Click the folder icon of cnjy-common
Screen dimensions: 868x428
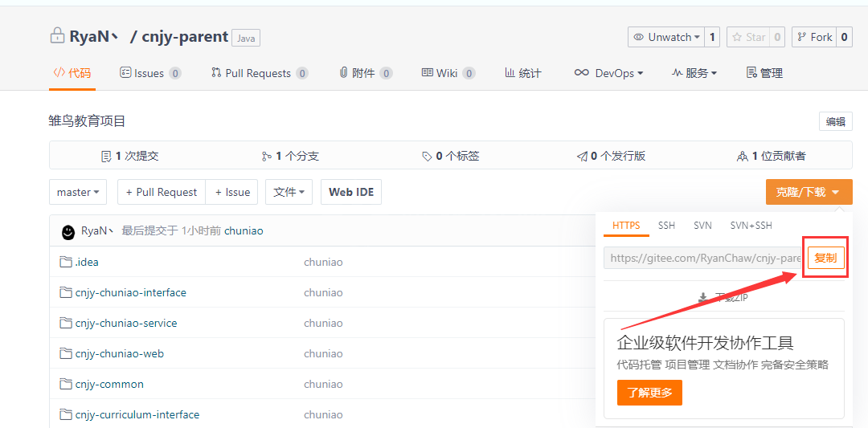pyautogui.click(x=66, y=384)
